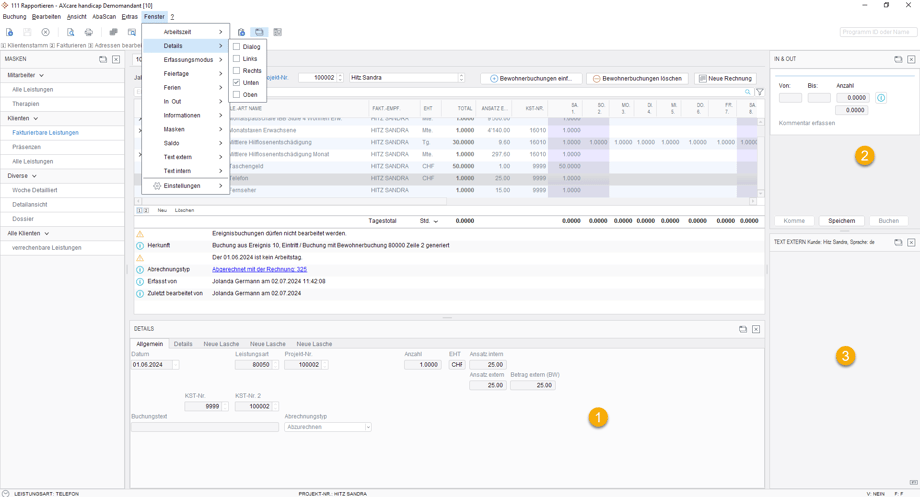
Task: Select Präsenzen in the Masken list
Action: click(x=26, y=147)
